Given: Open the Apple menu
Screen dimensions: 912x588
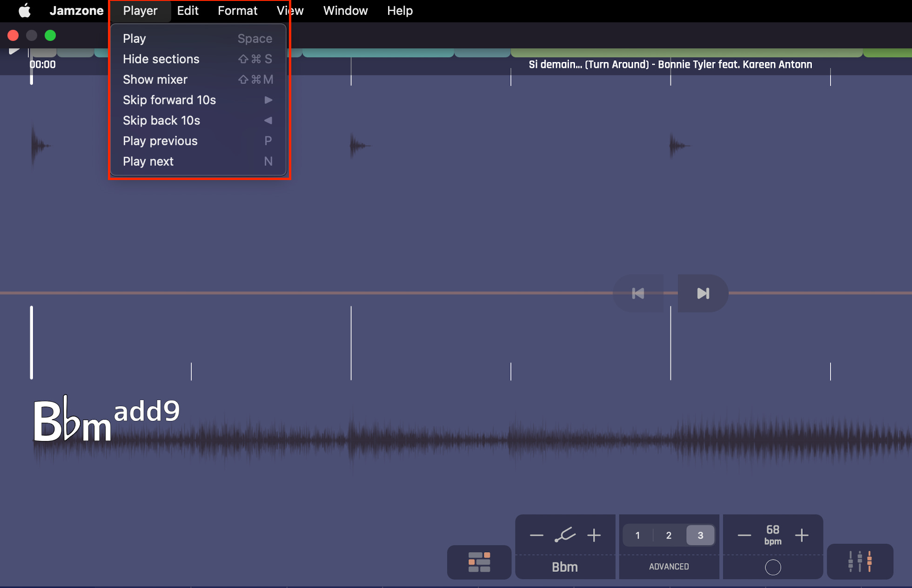Looking at the screenshot, I should coord(25,10).
